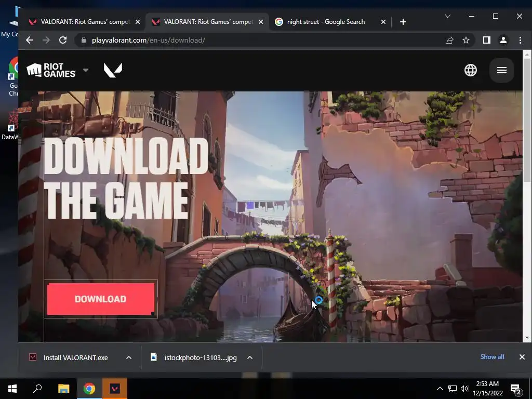532x399 pixels.
Task: Toggle the browser side panel
Action: click(x=486, y=40)
